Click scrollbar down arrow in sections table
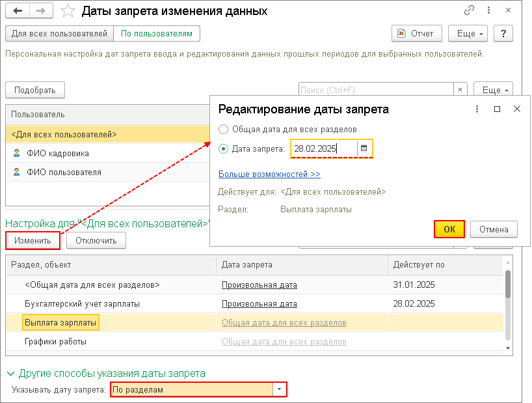Viewport: 532px width, 403px height. tap(508, 348)
